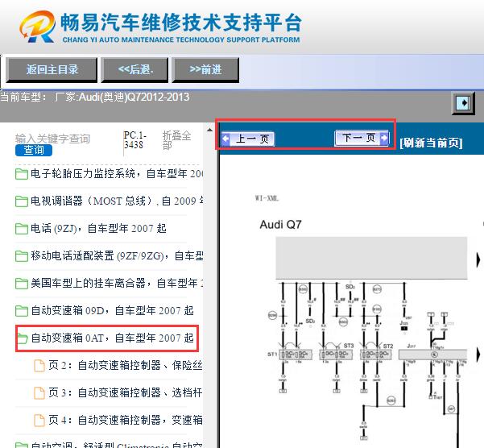The width and height of the screenshot is (484, 448).
Task: Focus the 输入关键字查询 search field
Action: coord(53,139)
